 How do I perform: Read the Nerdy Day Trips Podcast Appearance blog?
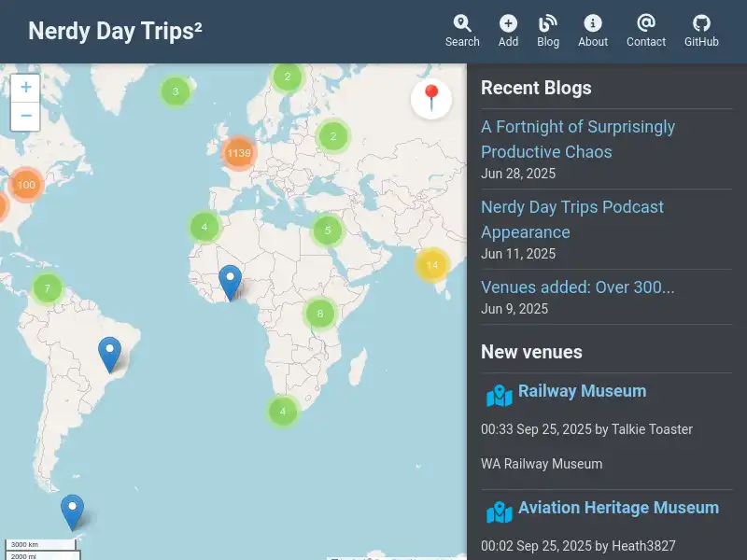pos(572,219)
